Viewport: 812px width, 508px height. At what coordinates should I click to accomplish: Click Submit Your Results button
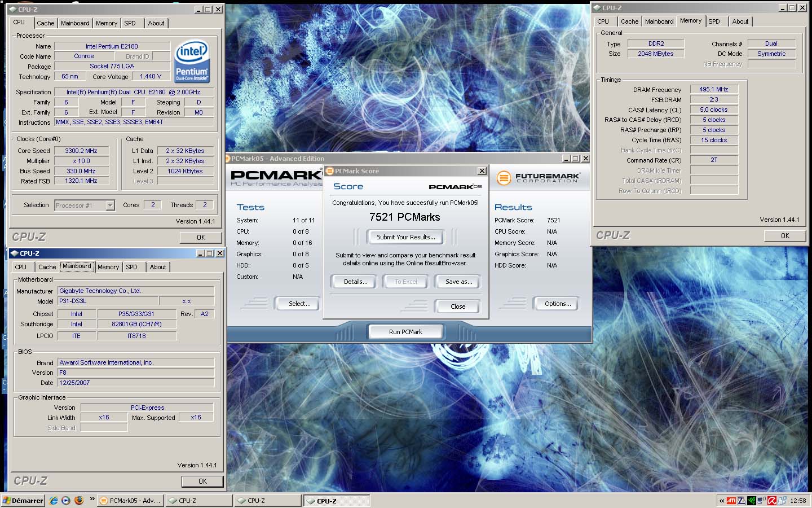pos(405,237)
